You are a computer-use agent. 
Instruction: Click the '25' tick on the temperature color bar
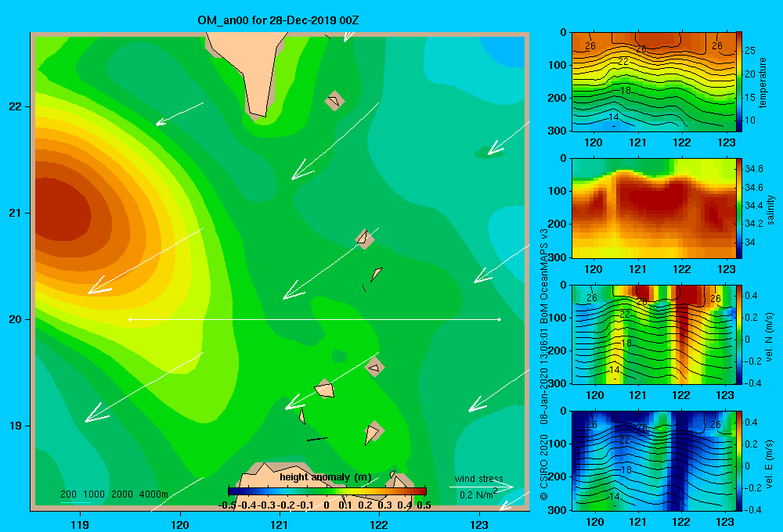(749, 50)
